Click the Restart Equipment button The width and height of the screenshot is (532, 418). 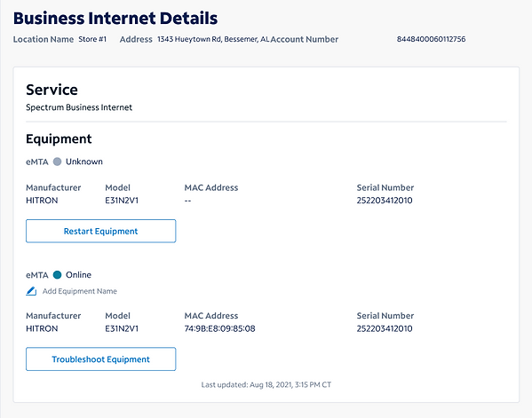pos(100,231)
